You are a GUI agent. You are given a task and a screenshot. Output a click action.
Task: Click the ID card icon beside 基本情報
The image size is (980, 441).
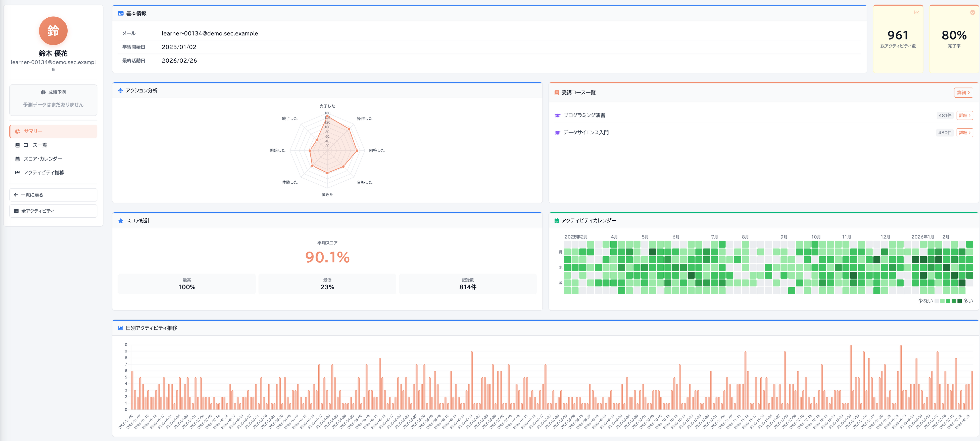pos(121,13)
